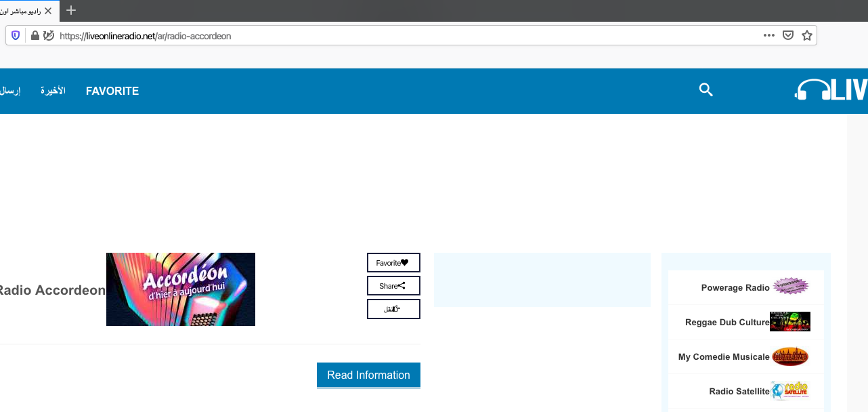The height and width of the screenshot is (412, 868).
Task: Click the Reggae Dub Culture logo
Action: [790, 321]
